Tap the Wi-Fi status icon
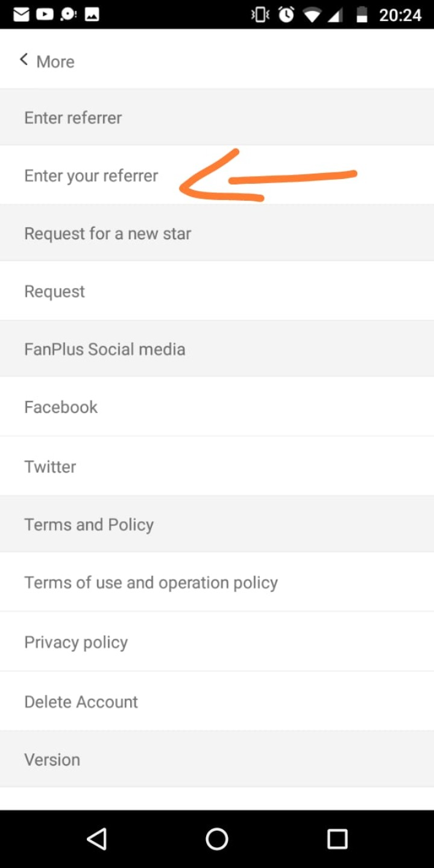 click(x=312, y=14)
